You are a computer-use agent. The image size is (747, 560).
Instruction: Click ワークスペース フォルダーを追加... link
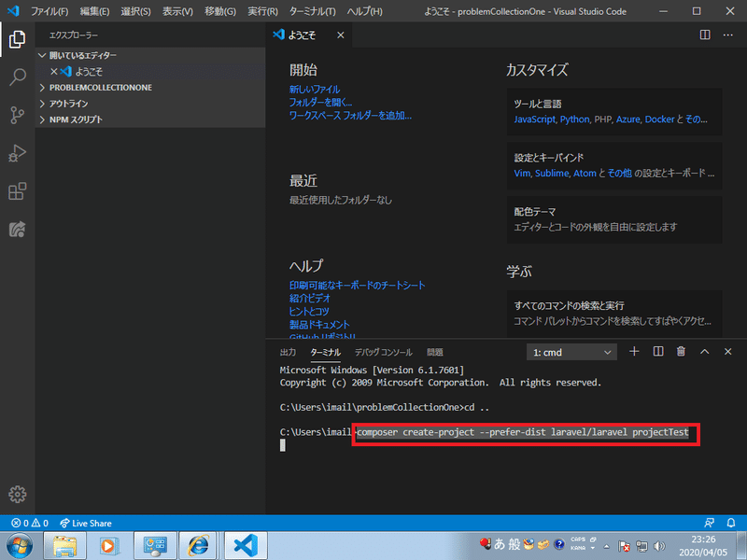tap(350, 115)
